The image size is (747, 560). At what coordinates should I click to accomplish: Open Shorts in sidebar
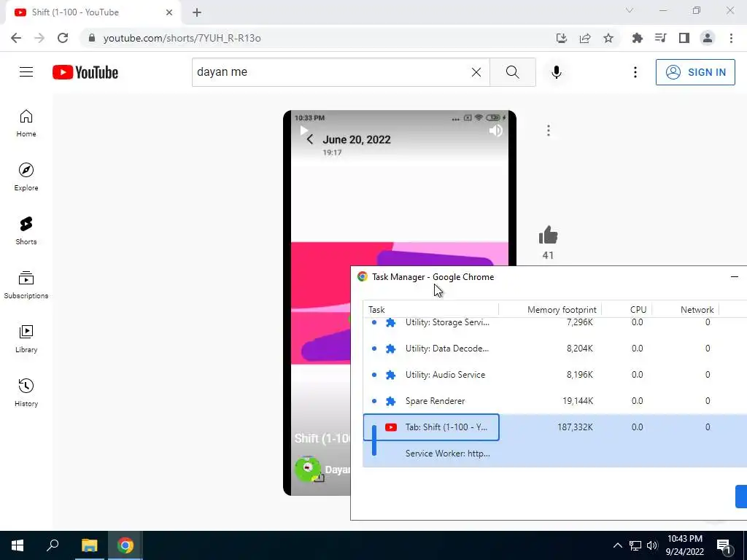click(x=26, y=231)
